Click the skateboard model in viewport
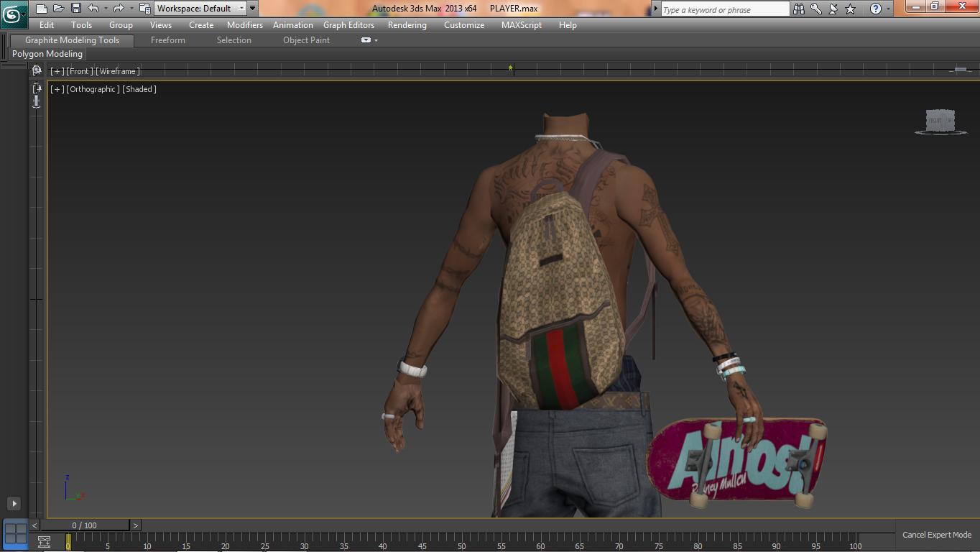This screenshot has height=552, width=980. 737,462
